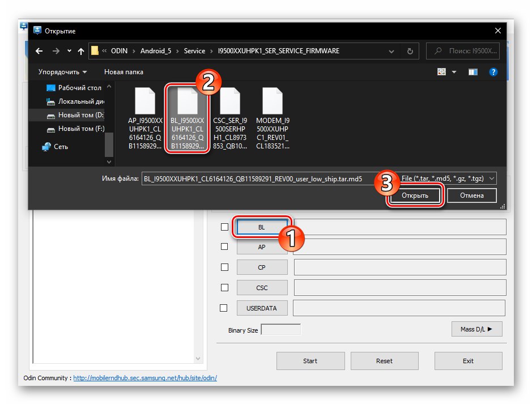532x404 pixels.
Task: Refresh the current folder view
Action: pyautogui.click(x=410, y=51)
